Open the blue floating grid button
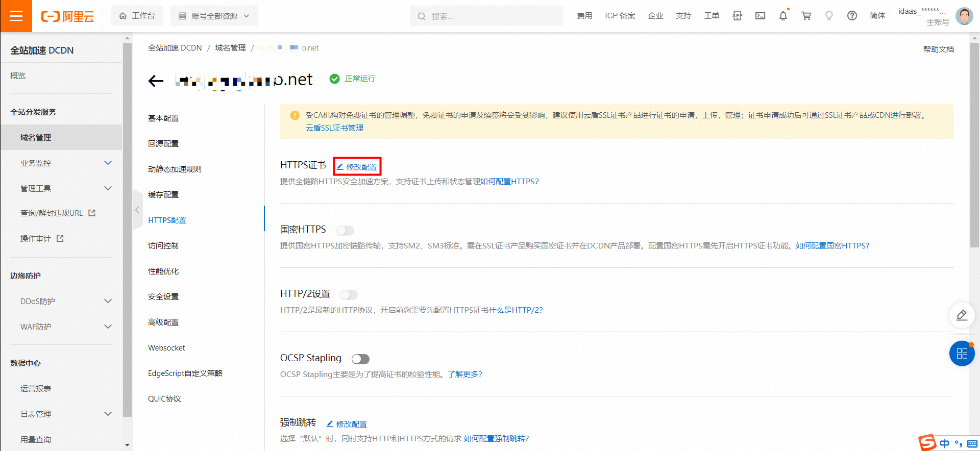The image size is (980, 451). (x=962, y=354)
